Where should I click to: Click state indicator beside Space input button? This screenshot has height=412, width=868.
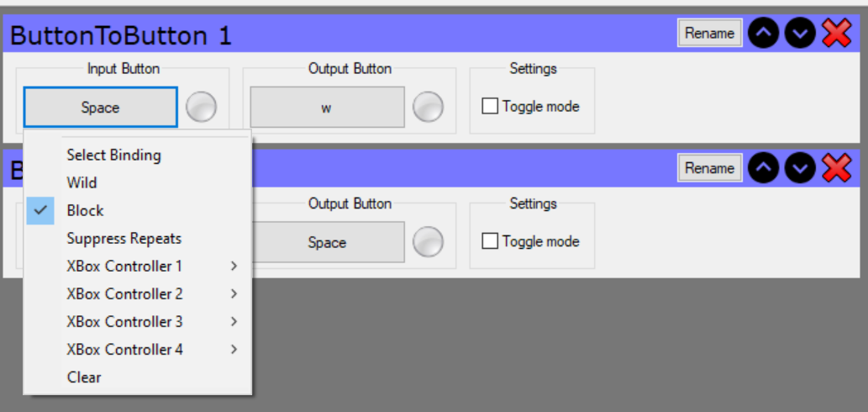[x=201, y=107]
